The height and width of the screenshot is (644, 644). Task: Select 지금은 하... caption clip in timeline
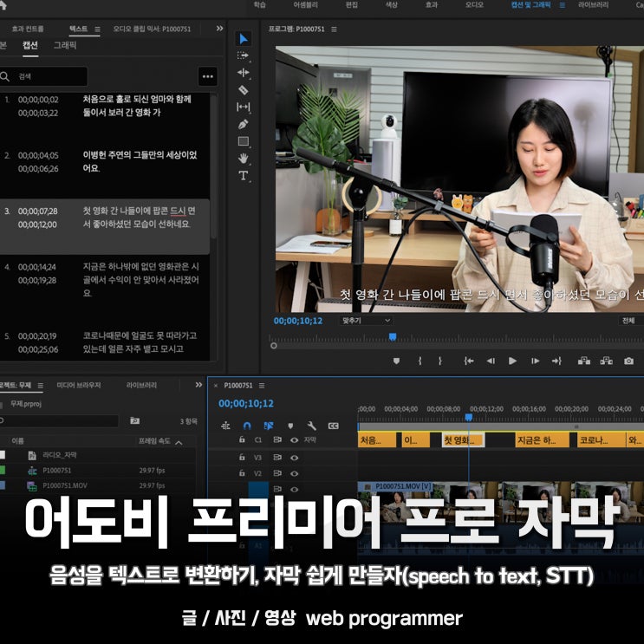click(x=543, y=439)
